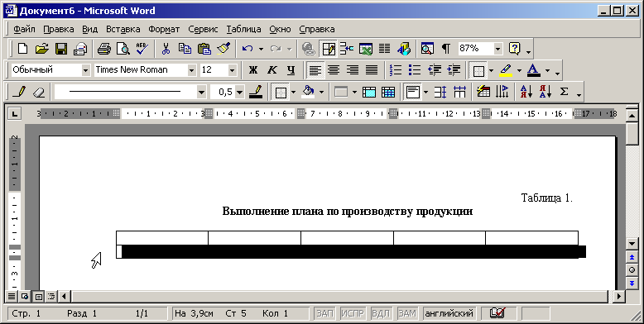Distribute rows evenly icon
The height and width of the screenshot is (324, 644).
(x=440, y=92)
